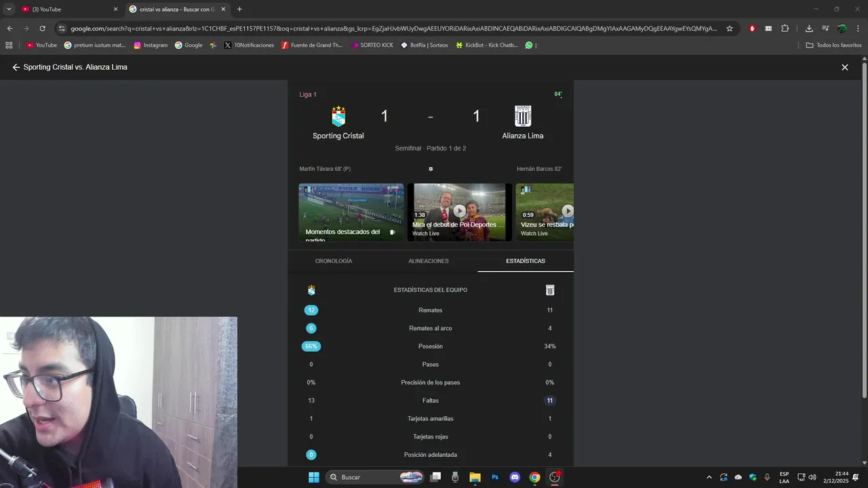
Task: Click the taskbar Buscar search box
Action: tap(375, 477)
